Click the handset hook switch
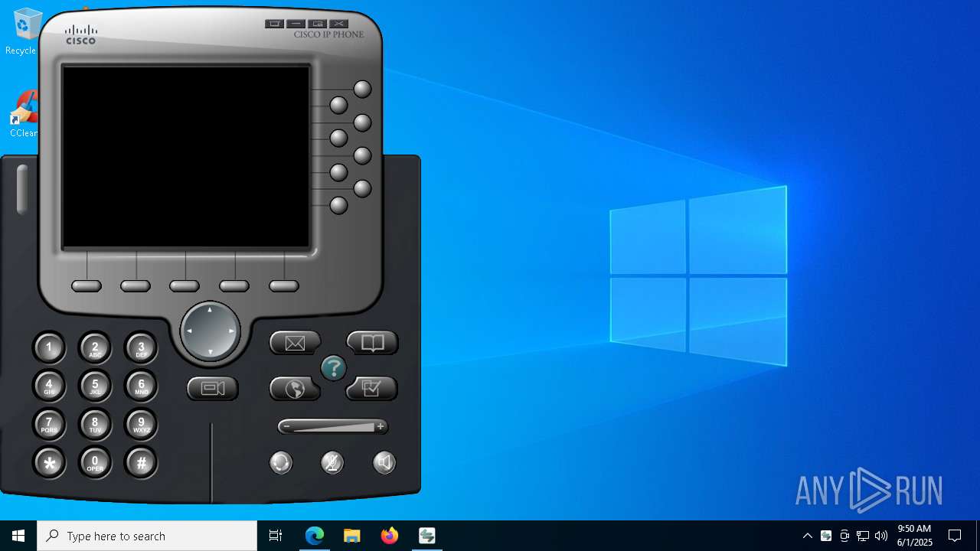980x551 pixels. pyautogui.click(x=22, y=189)
